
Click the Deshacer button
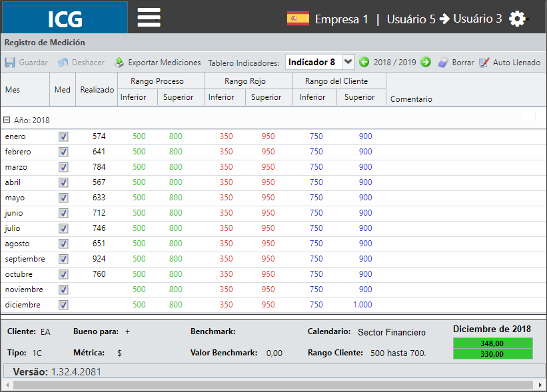[81, 63]
